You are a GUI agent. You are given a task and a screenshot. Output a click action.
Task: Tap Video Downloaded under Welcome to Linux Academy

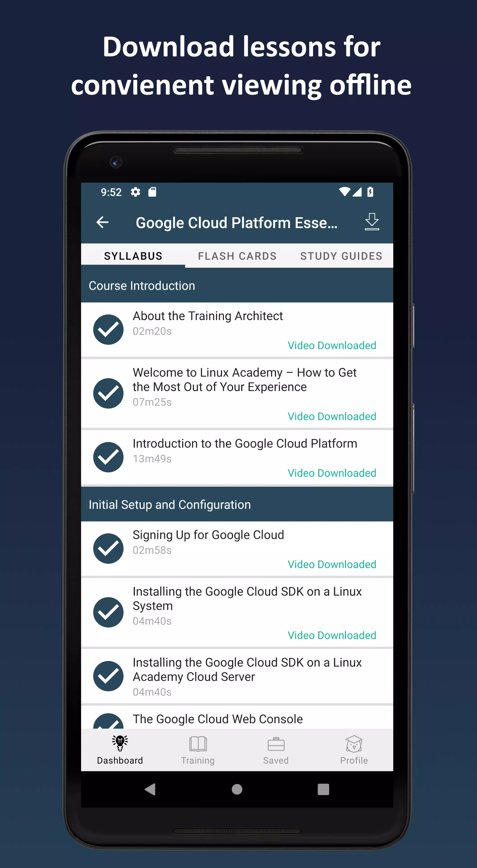[332, 416]
